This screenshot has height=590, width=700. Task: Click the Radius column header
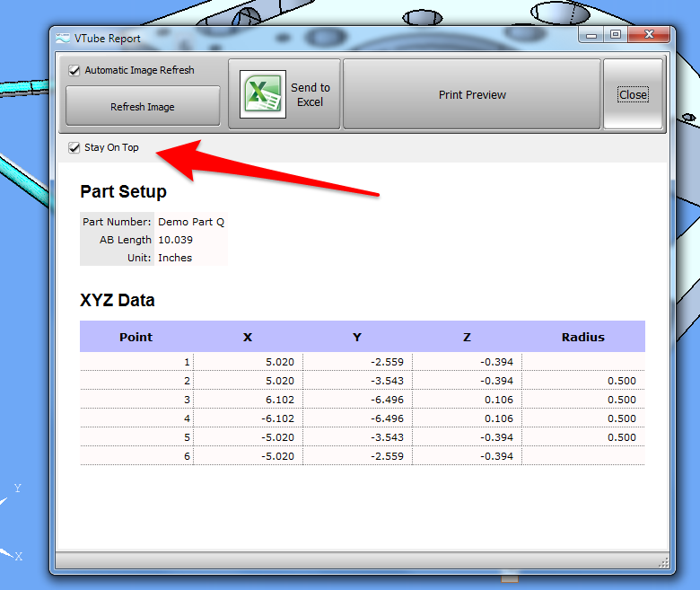(582, 337)
